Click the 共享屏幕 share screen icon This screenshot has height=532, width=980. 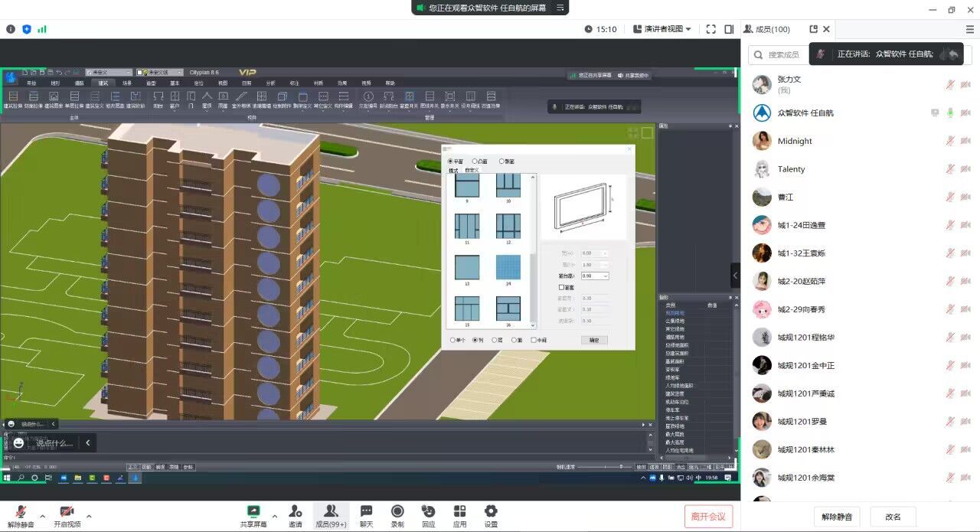pos(253,511)
